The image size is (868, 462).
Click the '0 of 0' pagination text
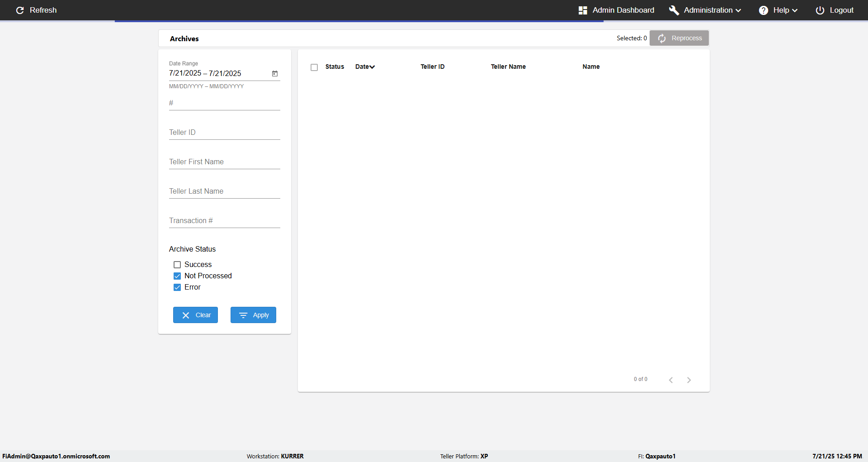[641, 379]
